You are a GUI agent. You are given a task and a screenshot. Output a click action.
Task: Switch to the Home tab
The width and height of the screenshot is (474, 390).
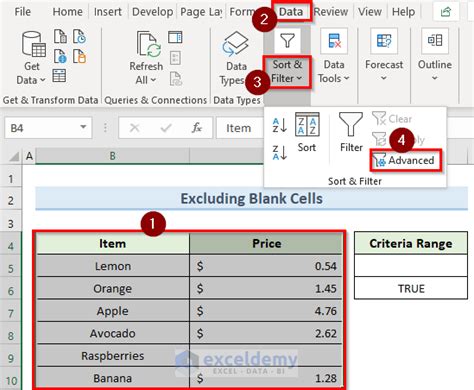67,12
